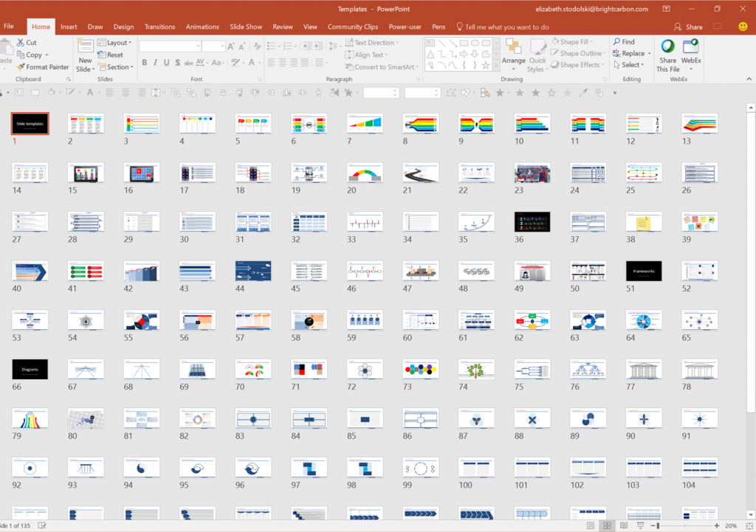The height and width of the screenshot is (532, 756).
Task: Open Font dialog launcher icon
Action: 260,80
